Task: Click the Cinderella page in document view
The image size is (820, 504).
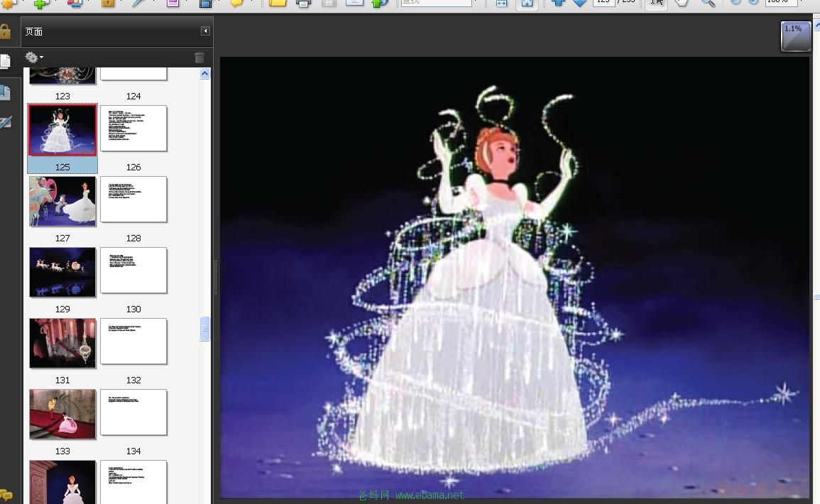Action: pos(515,277)
